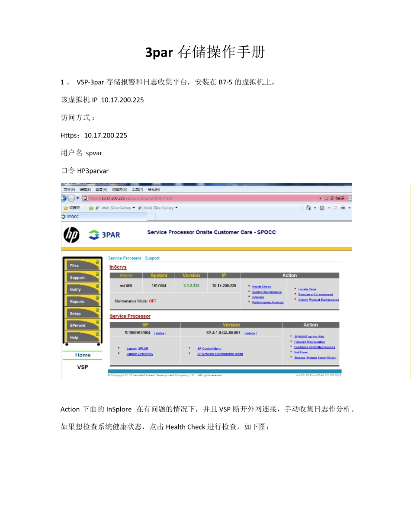Click Execute a CLI command link
411x532 pixels.
click(316, 294)
